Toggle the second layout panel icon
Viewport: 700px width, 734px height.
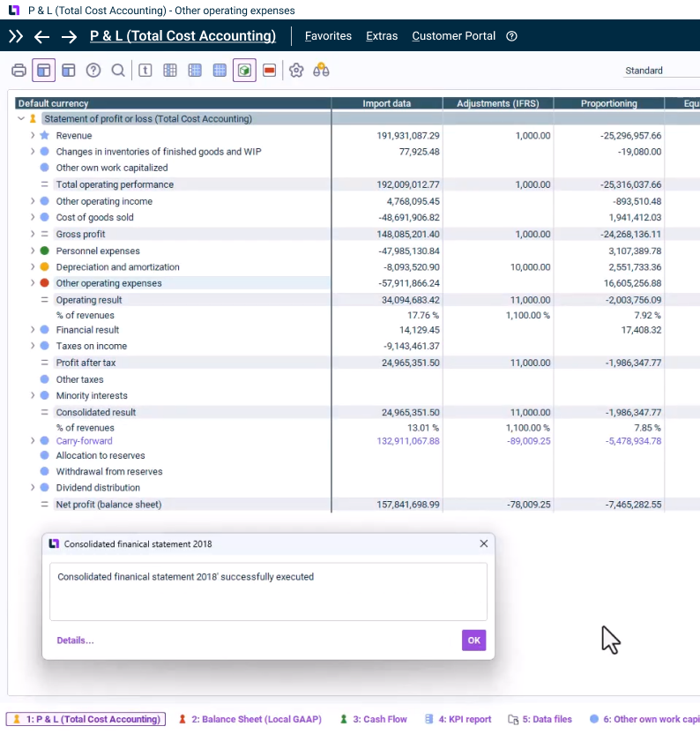click(x=69, y=71)
